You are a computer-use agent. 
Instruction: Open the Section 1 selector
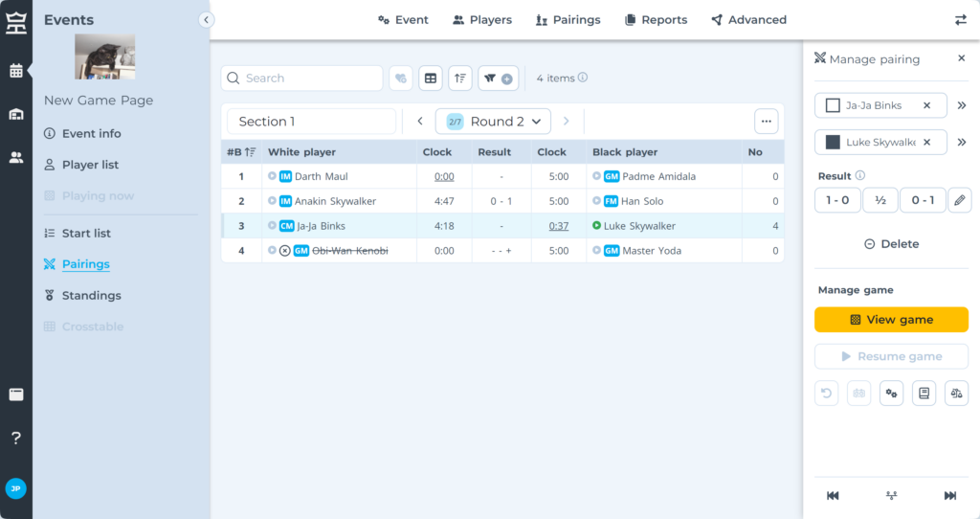pos(311,122)
